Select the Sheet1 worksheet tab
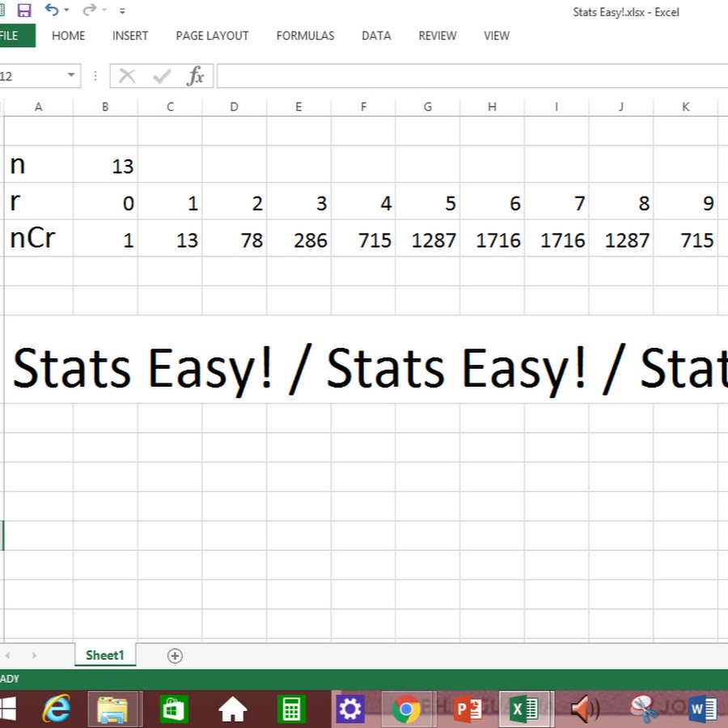This screenshot has height=728, width=728. (104, 655)
